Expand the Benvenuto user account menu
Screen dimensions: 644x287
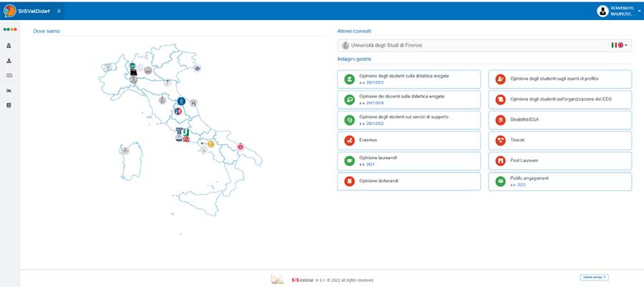pyautogui.click(x=620, y=11)
